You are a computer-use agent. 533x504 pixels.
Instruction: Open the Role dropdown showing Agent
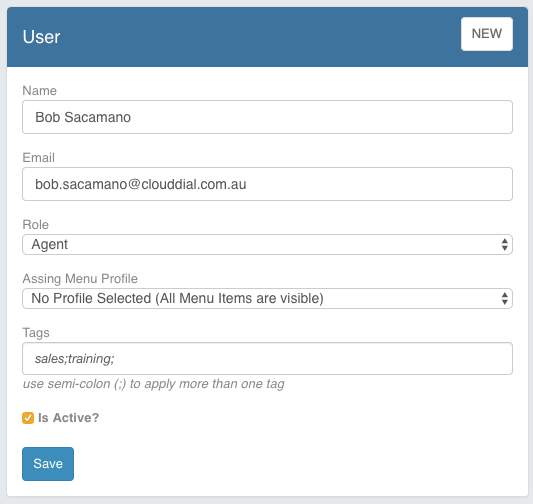[x=267, y=244]
